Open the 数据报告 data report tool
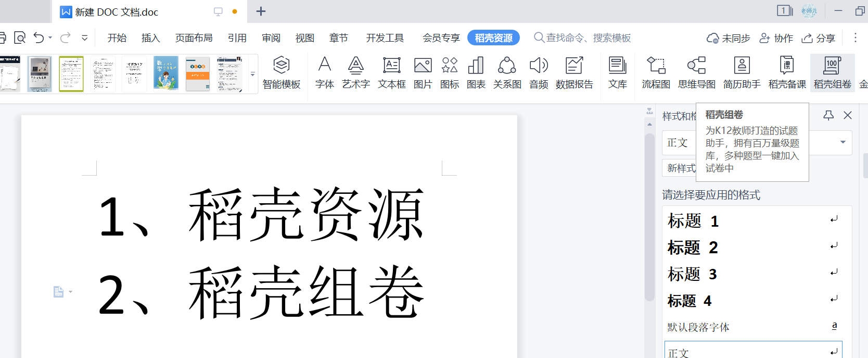The width and height of the screenshot is (868, 358). click(574, 73)
